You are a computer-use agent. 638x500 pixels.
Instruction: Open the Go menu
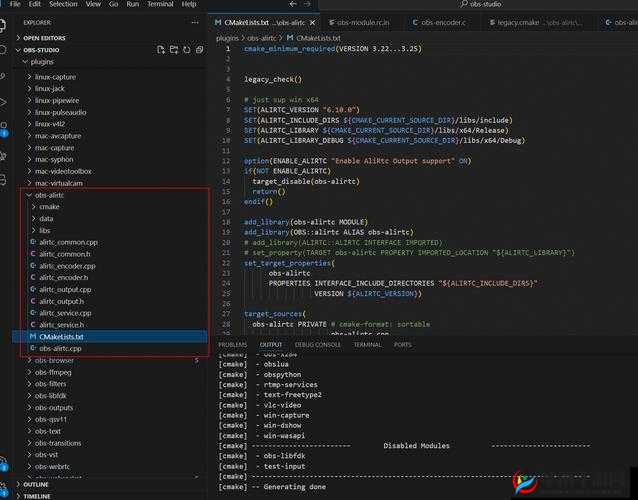coord(114,4)
